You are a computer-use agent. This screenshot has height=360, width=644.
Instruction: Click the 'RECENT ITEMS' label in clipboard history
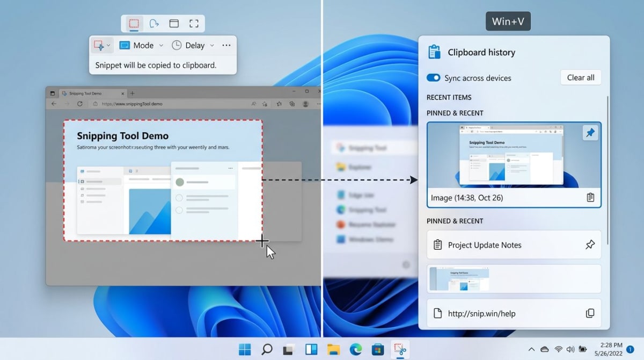pos(449,97)
